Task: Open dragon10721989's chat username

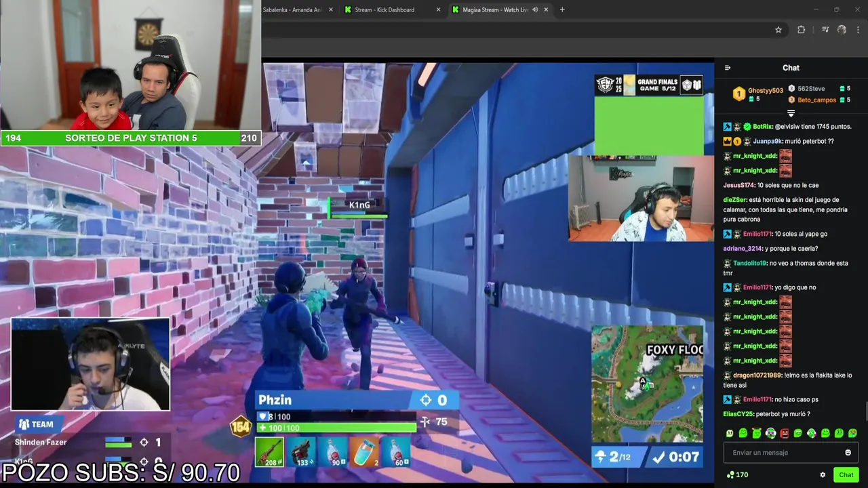Action: (x=757, y=375)
